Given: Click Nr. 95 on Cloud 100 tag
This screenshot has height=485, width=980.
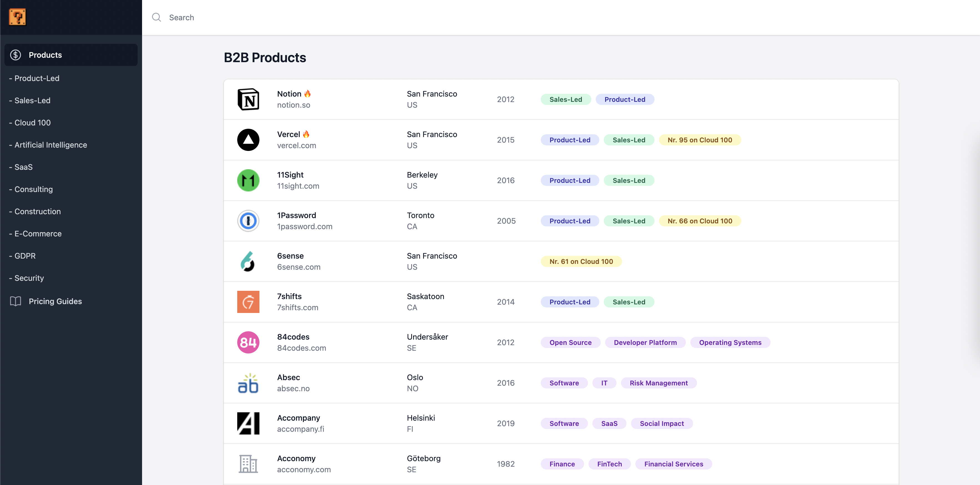Looking at the screenshot, I should (699, 140).
